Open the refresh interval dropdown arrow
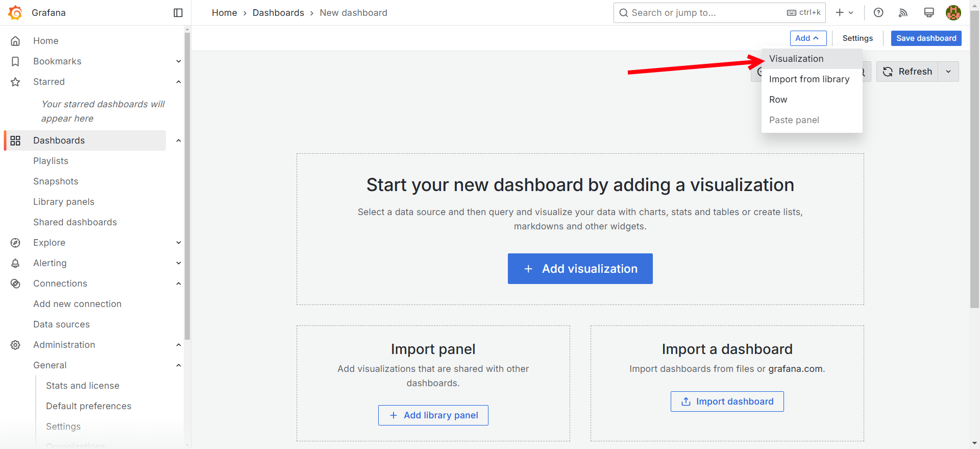This screenshot has height=449, width=980. pos(948,72)
